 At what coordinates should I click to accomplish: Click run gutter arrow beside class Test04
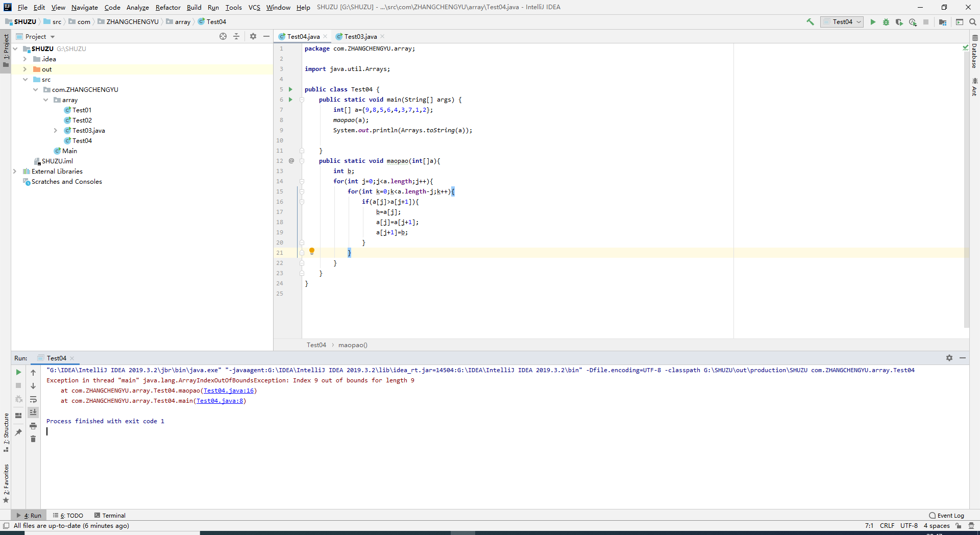click(x=290, y=89)
